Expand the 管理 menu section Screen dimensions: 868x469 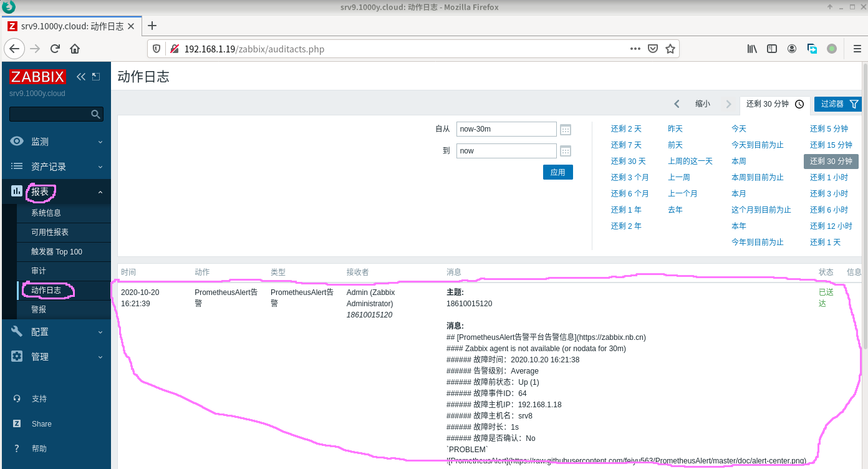[x=56, y=357]
